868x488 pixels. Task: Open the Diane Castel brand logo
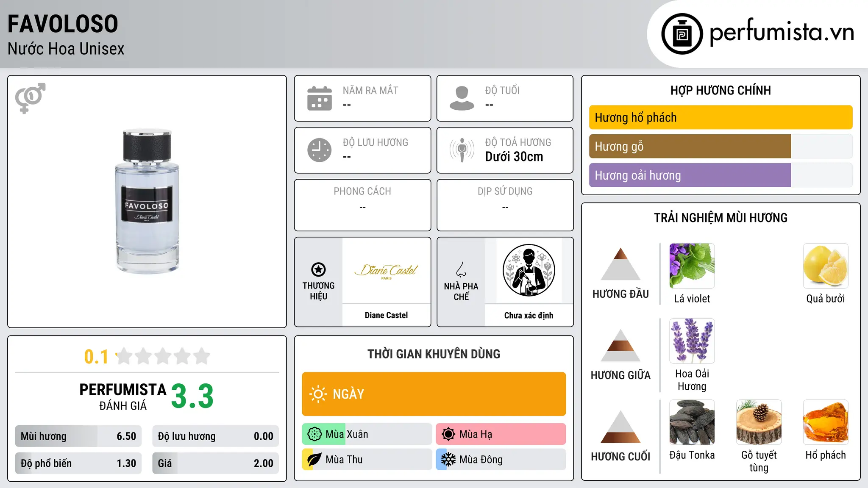pos(386,271)
